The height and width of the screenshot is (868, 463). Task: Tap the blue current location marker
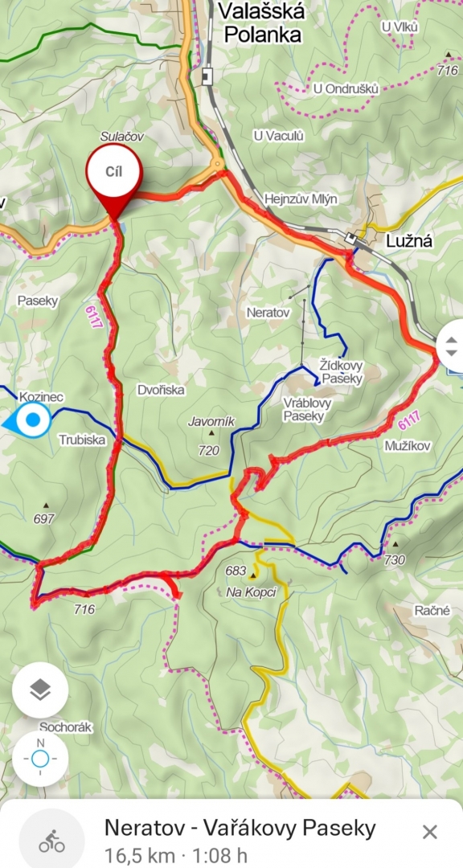(32, 420)
